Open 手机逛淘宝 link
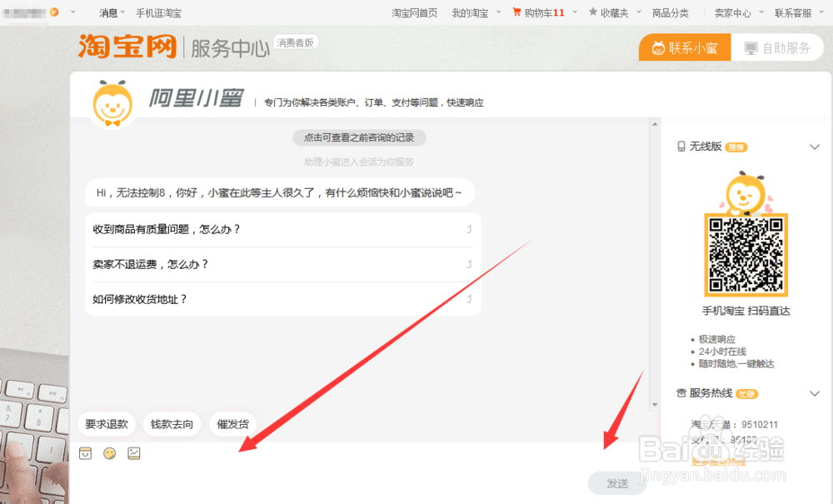 click(158, 12)
